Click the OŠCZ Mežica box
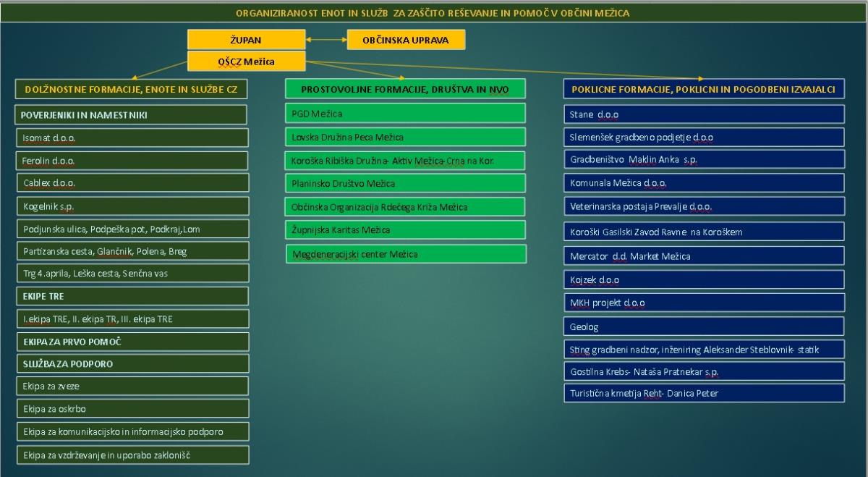 tap(246, 62)
